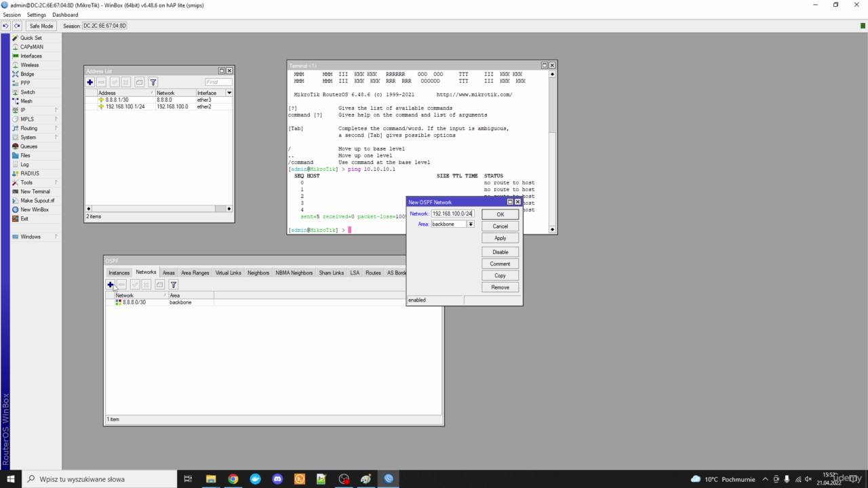Switch to Virtual Links tab
Screen dimensions: 868x488
point(229,272)
